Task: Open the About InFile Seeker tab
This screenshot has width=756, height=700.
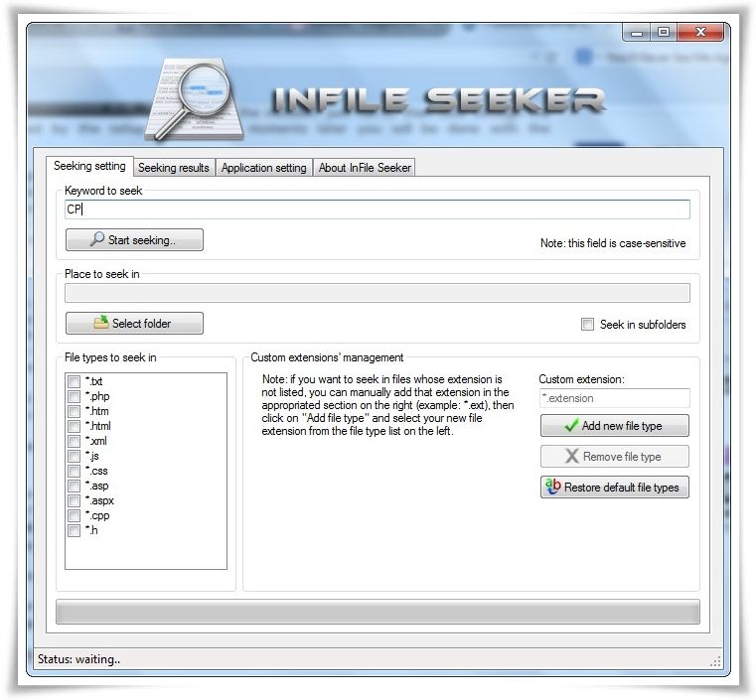Action: click(365, 168)
